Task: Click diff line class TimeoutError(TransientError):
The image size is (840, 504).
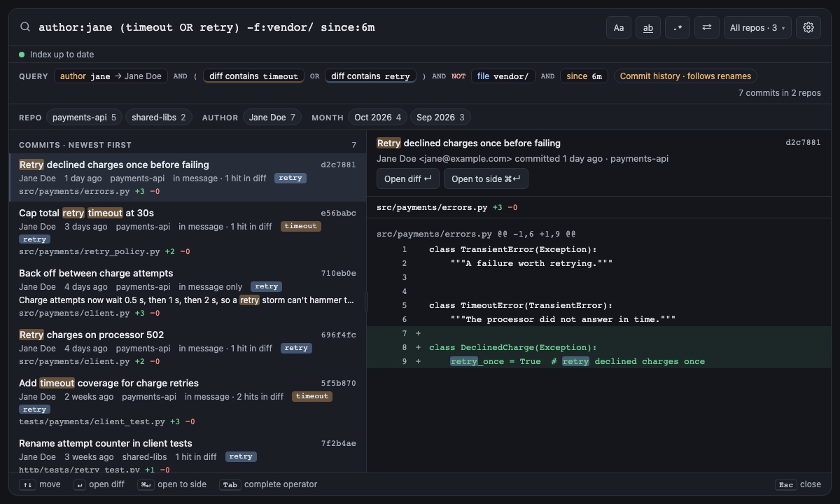Action: pos(599,305)
